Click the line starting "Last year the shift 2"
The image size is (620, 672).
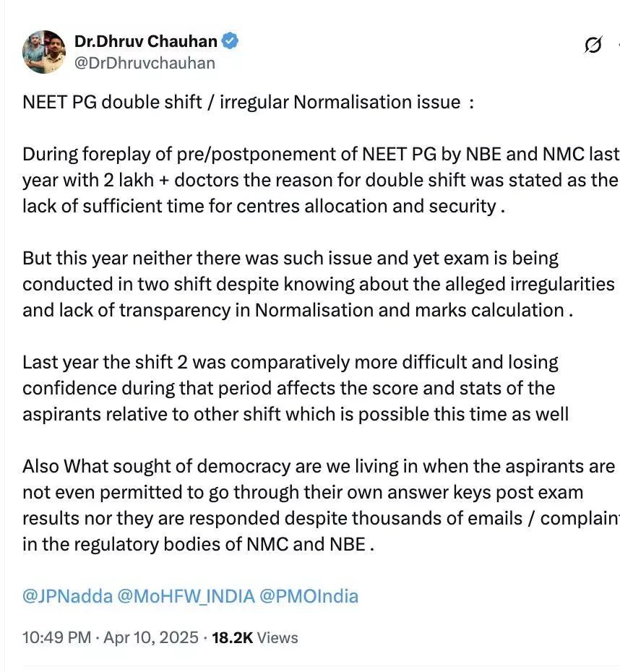(x=289, y=361)
